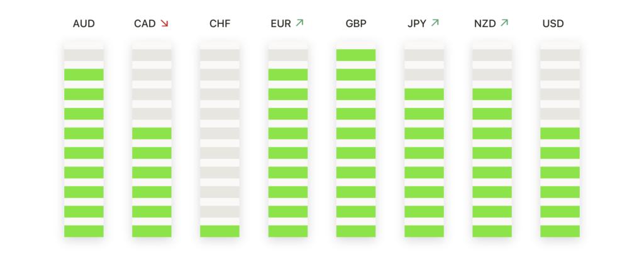Select the CHF currency label
The width and height of the screenshot is (644, 257).
click(220, 24)
